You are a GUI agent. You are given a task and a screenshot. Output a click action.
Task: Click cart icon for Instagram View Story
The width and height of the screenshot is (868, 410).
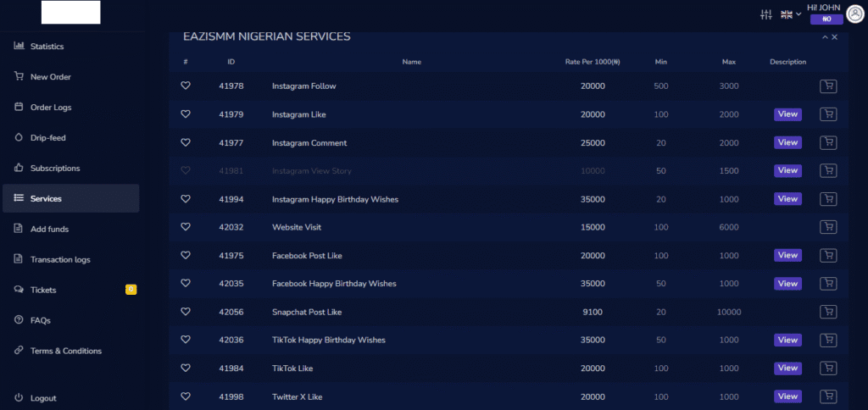[x=828, y=170]
